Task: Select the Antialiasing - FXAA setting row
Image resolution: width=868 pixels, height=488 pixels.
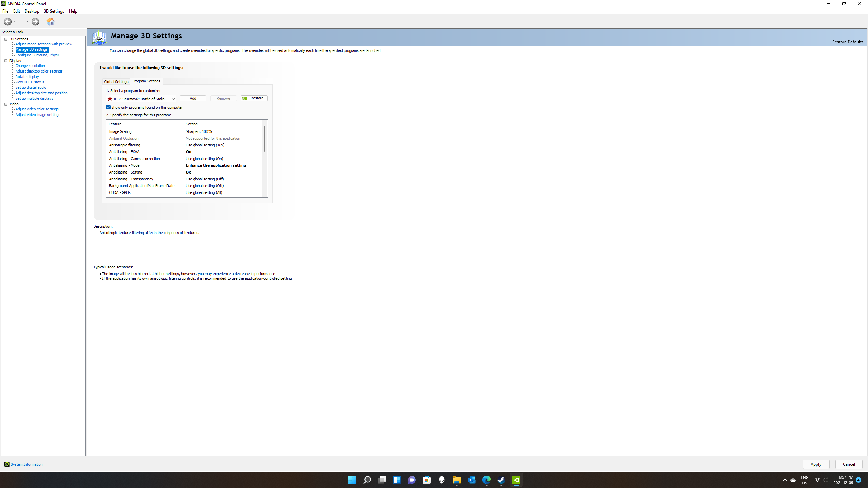Action: point(185,152)
